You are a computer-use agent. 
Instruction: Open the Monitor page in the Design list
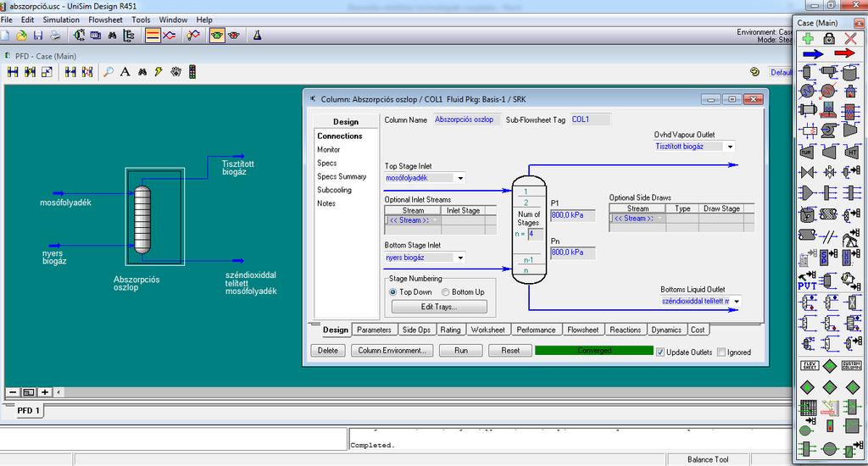329,149
